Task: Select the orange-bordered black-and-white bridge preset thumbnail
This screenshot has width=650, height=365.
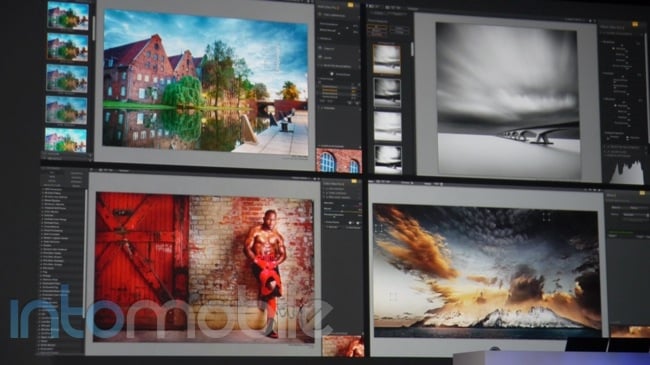Action: pyautogui.click(x=387, y=59)
